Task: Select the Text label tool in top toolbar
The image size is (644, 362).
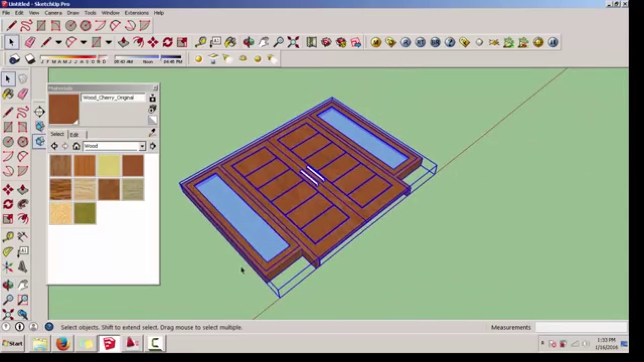Action: pos(216,43)
